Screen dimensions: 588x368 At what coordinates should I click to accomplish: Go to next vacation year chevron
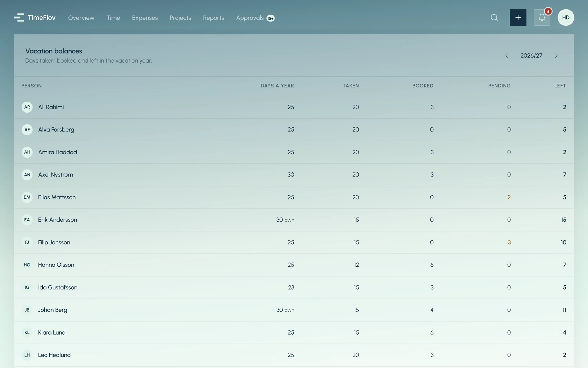click(x=556, y=56)
